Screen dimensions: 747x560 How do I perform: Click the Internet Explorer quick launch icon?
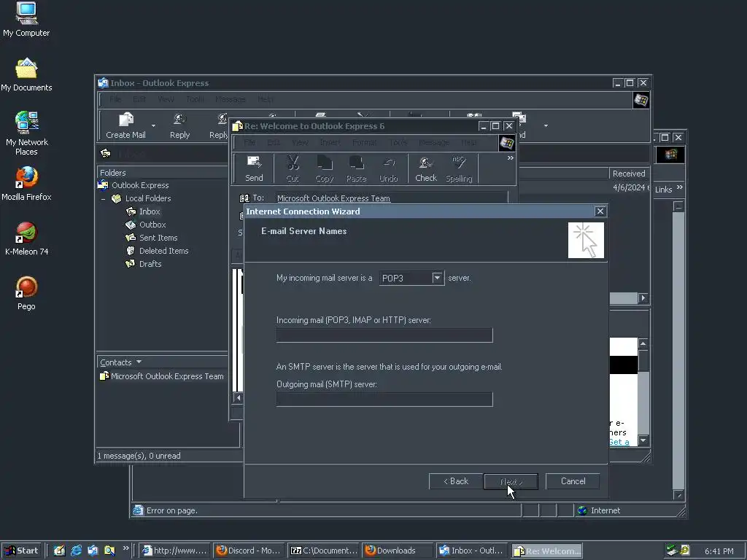76,551
